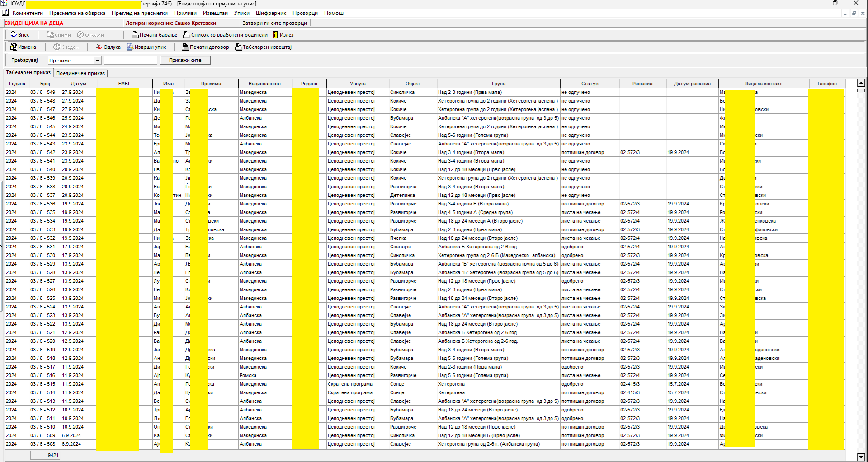Minimize the inner MDI child window
The height and width of the screenshot is (462, 868).
pos(844,13)
